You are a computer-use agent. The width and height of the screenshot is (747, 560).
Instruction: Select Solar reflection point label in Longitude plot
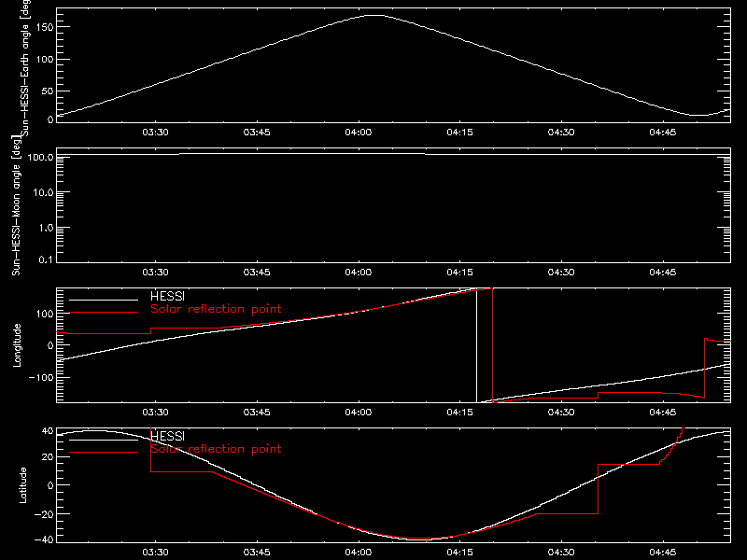coord(216,309)
